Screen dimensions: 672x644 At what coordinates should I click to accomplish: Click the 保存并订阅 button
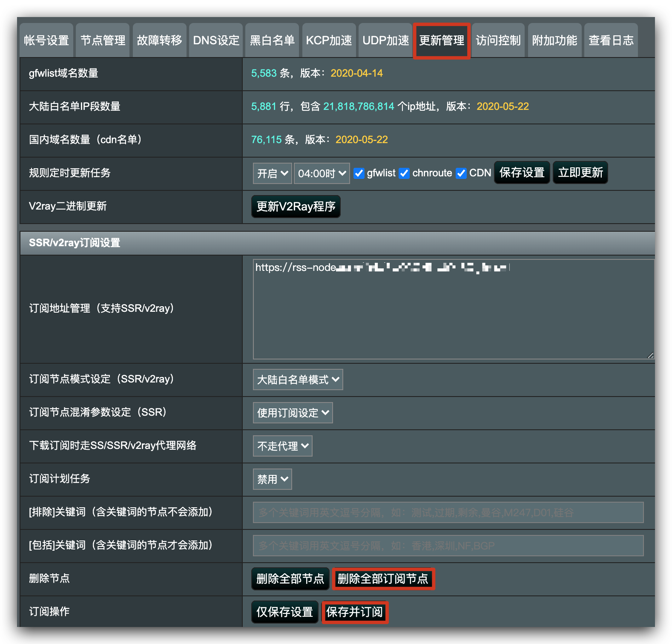[355, 612]
